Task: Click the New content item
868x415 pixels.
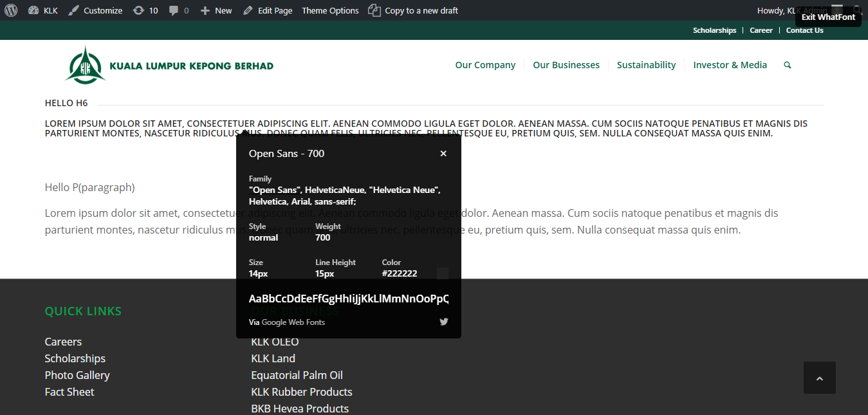Action: [x=216, y=10]
